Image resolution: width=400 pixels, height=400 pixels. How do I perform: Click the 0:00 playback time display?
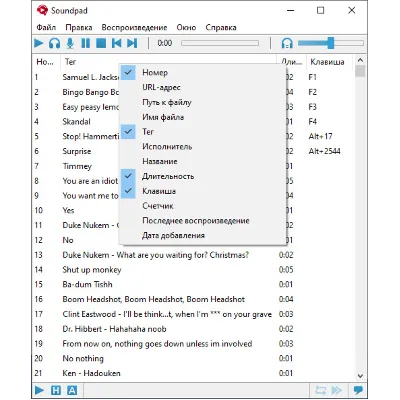click(x=165, y=43)
